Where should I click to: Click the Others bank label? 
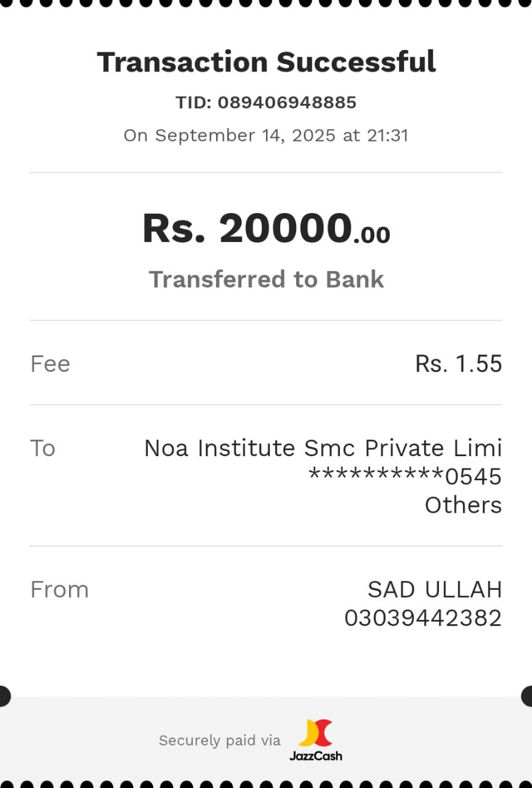pyautogui.click(x=463, y=505)
